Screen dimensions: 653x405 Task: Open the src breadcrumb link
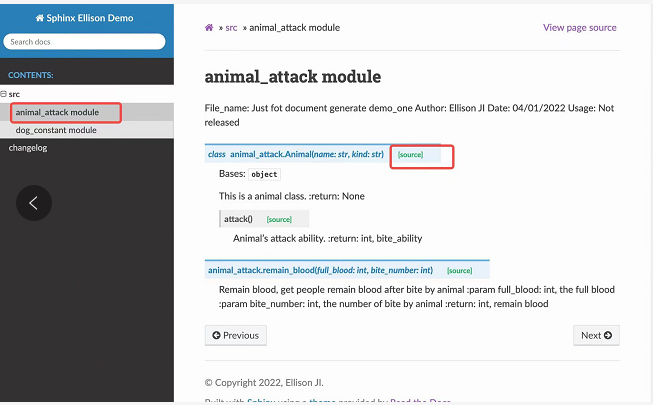pos(231,28)
